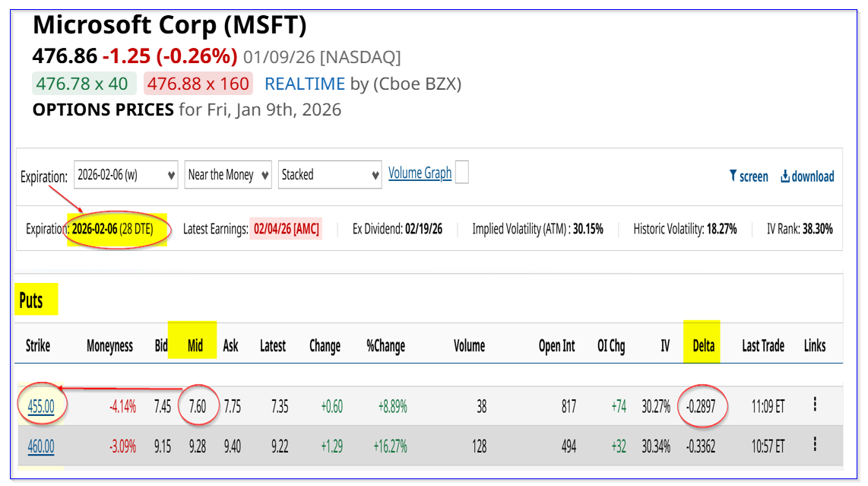
Task: Sort by the Last Trade column header
Action: coord(762,346)
